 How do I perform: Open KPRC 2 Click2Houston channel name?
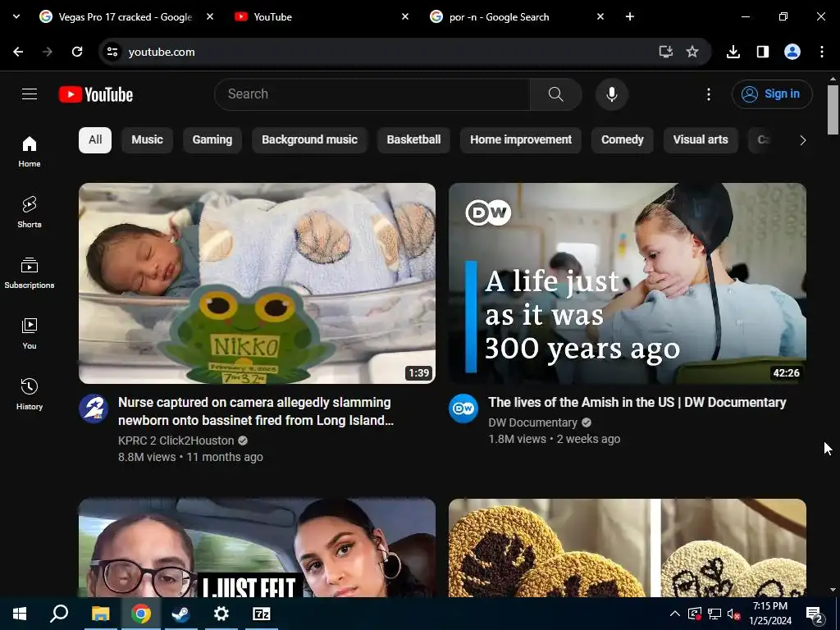pyautogui.click(x=176, y=441)
